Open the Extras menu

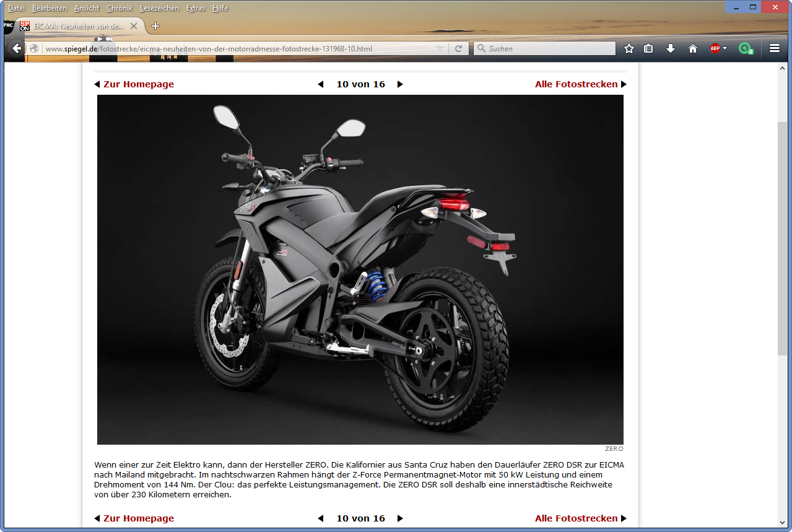(x=196, y=8)
